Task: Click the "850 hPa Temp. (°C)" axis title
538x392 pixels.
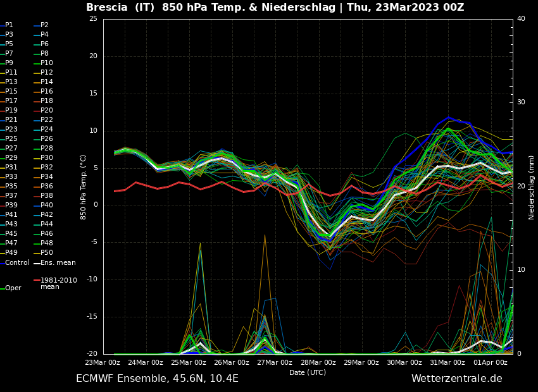Action: (x=84, y=187)
